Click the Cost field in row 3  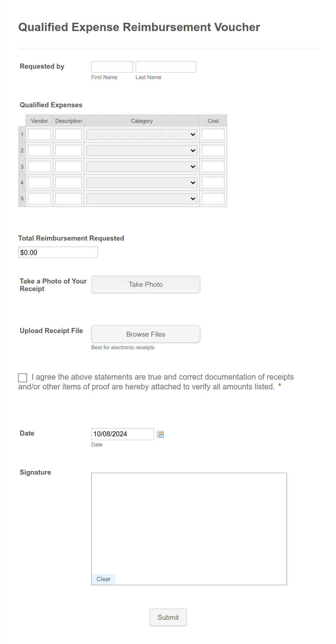(x=213, y=166)
